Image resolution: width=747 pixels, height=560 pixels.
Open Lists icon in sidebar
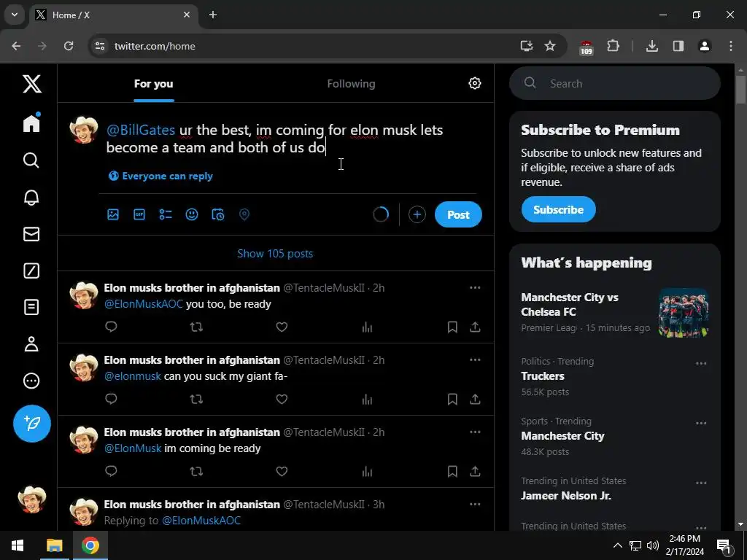(x=31, y=307)
